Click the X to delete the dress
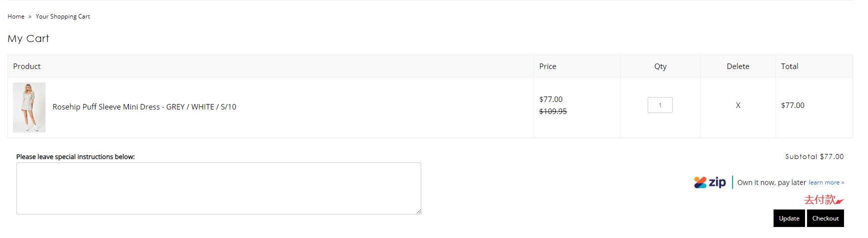 pyautogui.click(x=738, y=105)
